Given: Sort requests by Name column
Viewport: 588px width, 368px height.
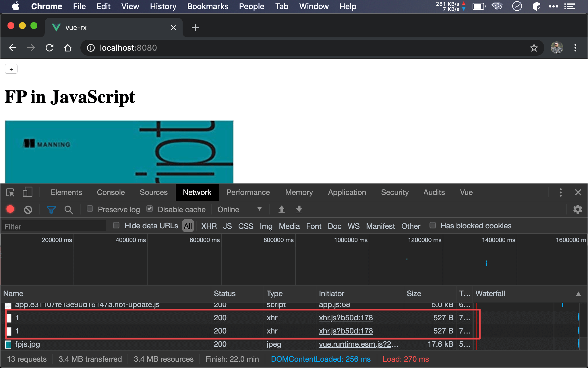Looking at the screenshot, I should tap(106, 294).
